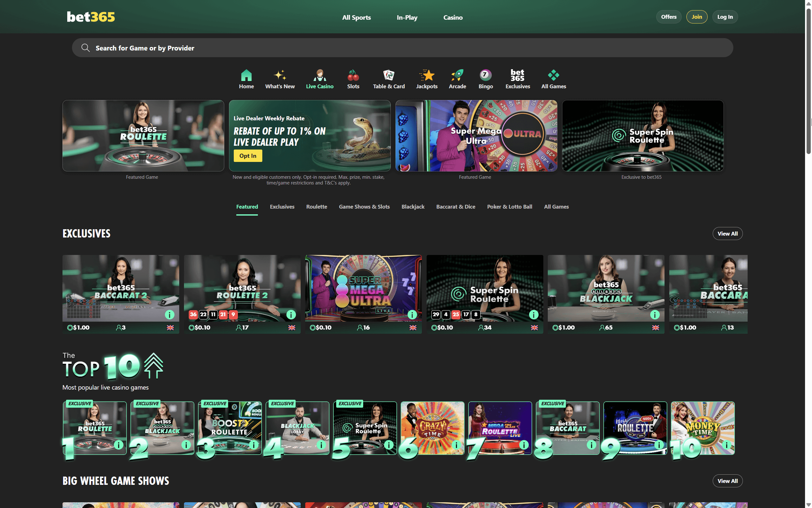
Task: Click the bet365 logo
Action: point(91,17)
